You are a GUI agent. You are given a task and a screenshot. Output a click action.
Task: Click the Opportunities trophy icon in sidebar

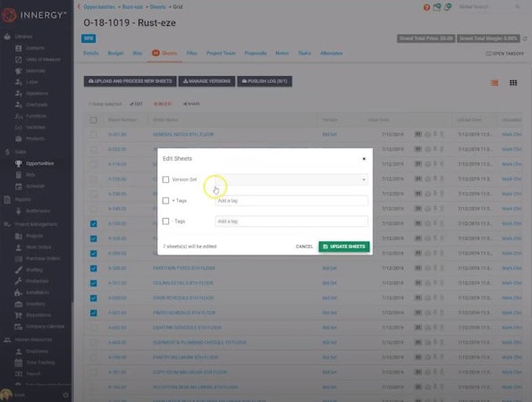(x=19, y=163)
